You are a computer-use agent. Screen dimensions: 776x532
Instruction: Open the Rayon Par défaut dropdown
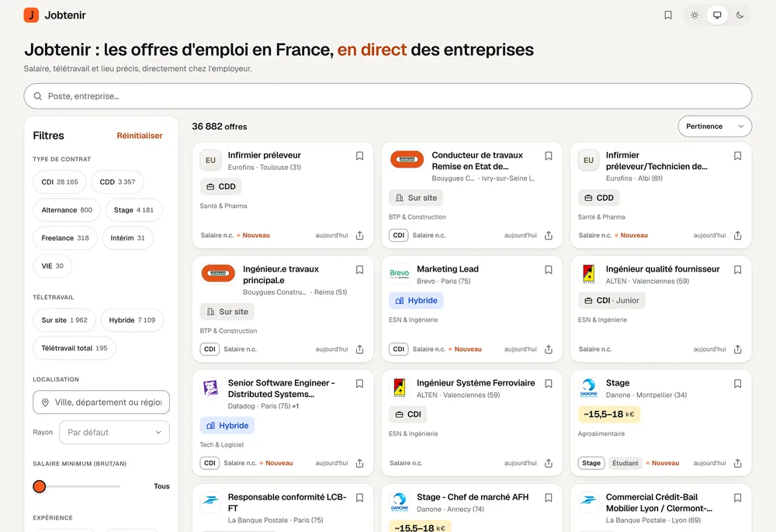(114, 432)
